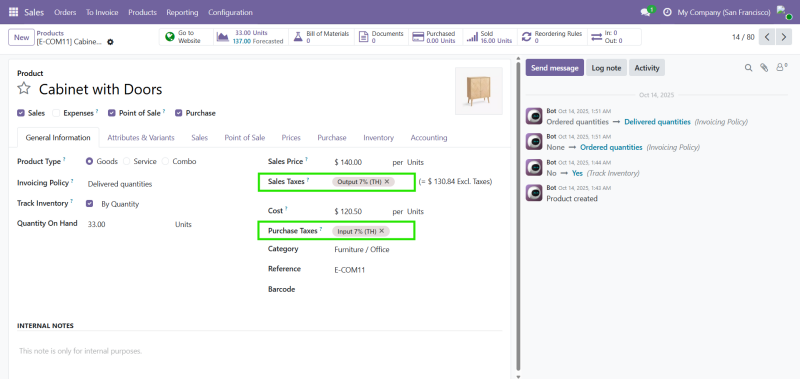The image size is (800, 379).
Task: Open the Bill of Materials flask button
Action: [321, 37]
